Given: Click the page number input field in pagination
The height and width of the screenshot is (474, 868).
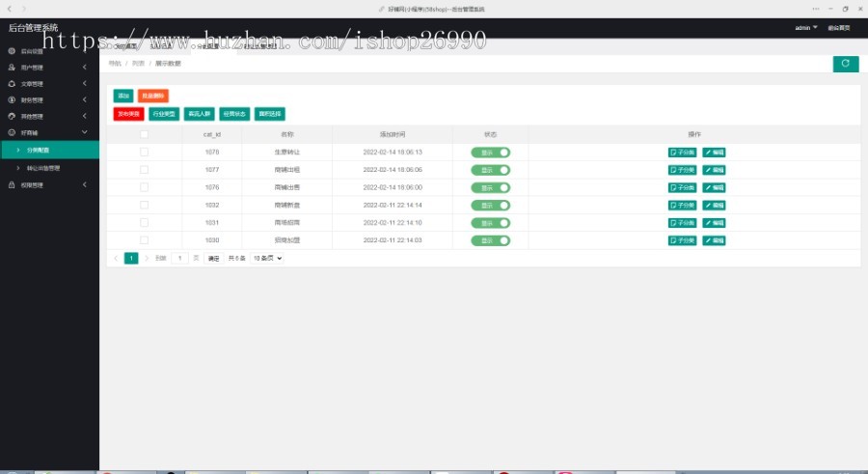Looking at the screenshot, I should coord(180,259).
